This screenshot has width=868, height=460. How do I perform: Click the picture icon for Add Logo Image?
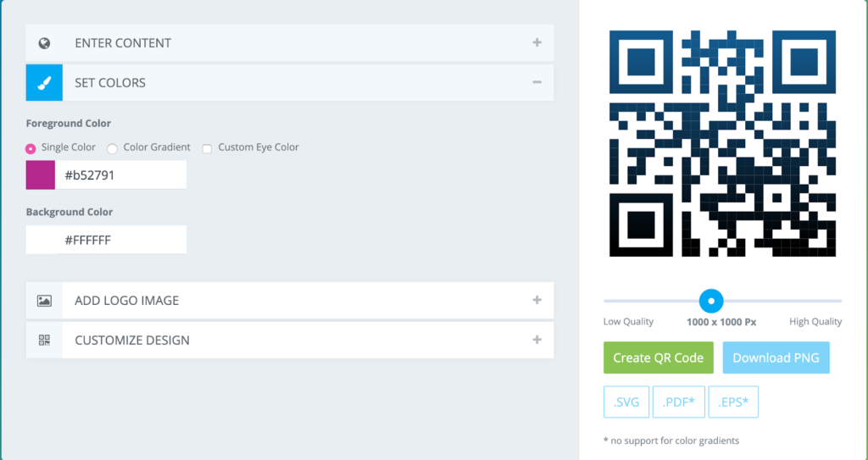(x=44, y=301)
